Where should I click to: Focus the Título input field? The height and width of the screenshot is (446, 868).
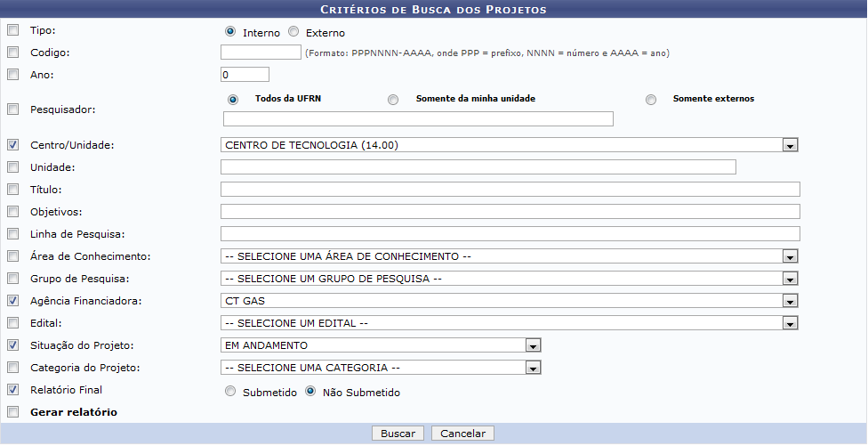pyautogui.click(x=510, y=189)
